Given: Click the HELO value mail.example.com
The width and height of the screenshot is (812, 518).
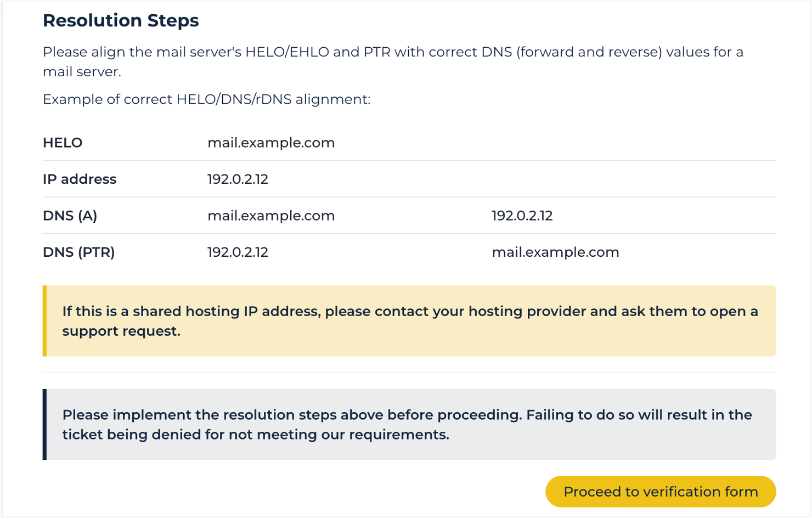Looking at the screenshot, I should click(271, 143).
